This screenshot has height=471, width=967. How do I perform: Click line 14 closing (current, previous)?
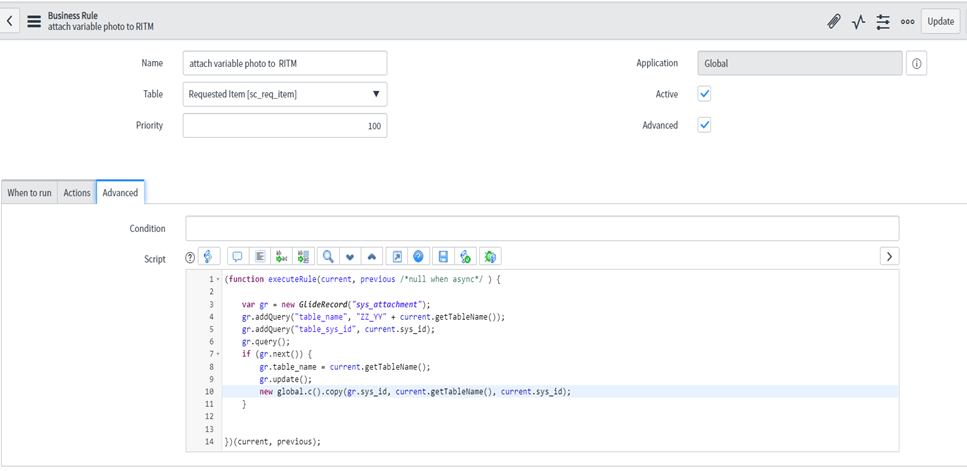click(273, 441)
